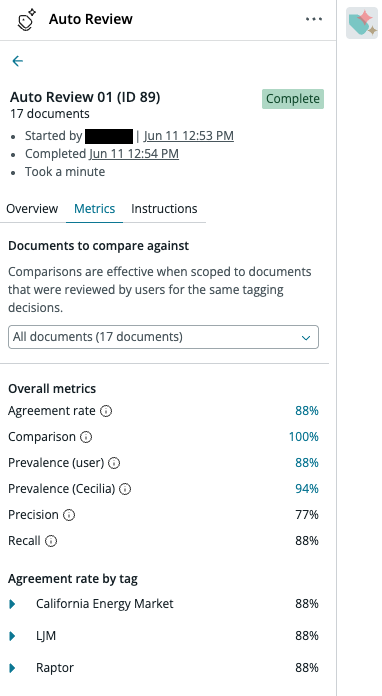Click the Auto Review tag sparkle icon
This screenshot has height=696, width=382.
(x=27, y=20)
